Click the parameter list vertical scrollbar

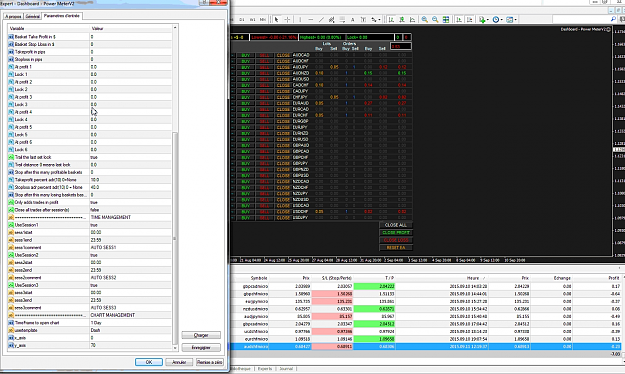[175, 187]
